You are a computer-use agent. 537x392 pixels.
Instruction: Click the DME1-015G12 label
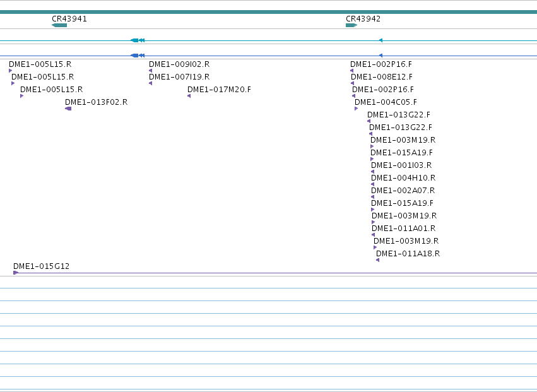[x=42, y=266]
